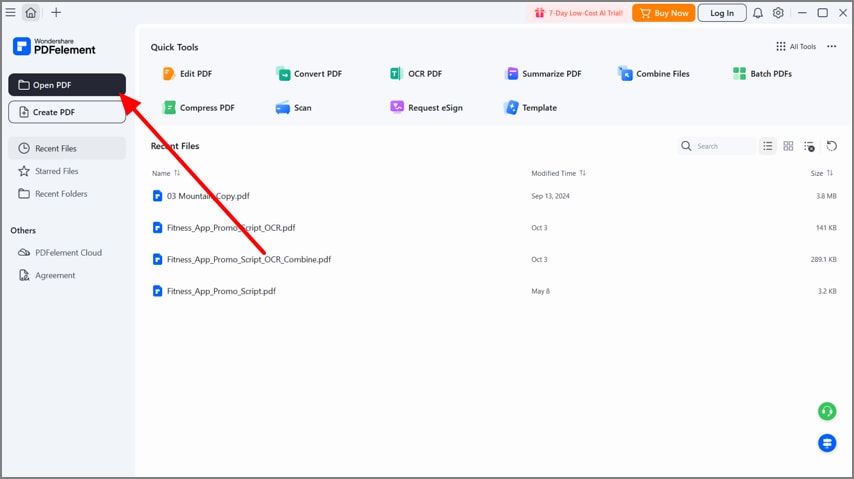Sort files by Size column
854x479 pixels.
[821, 173]
